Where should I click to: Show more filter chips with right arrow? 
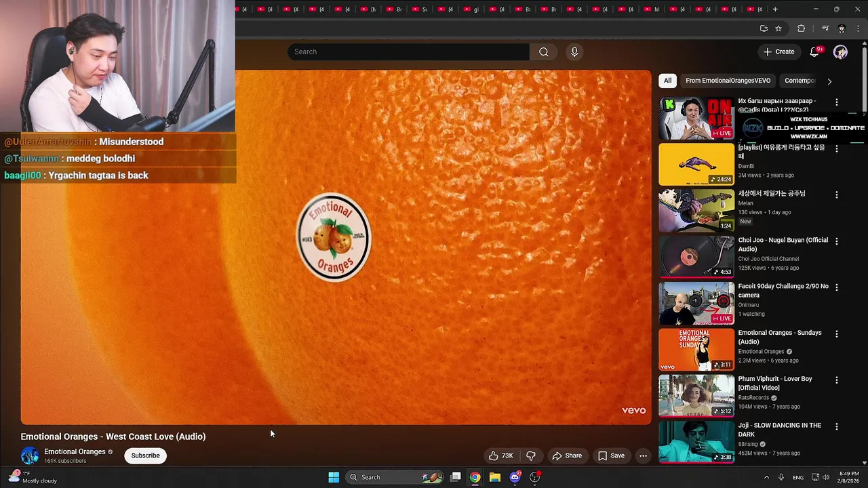829,81
